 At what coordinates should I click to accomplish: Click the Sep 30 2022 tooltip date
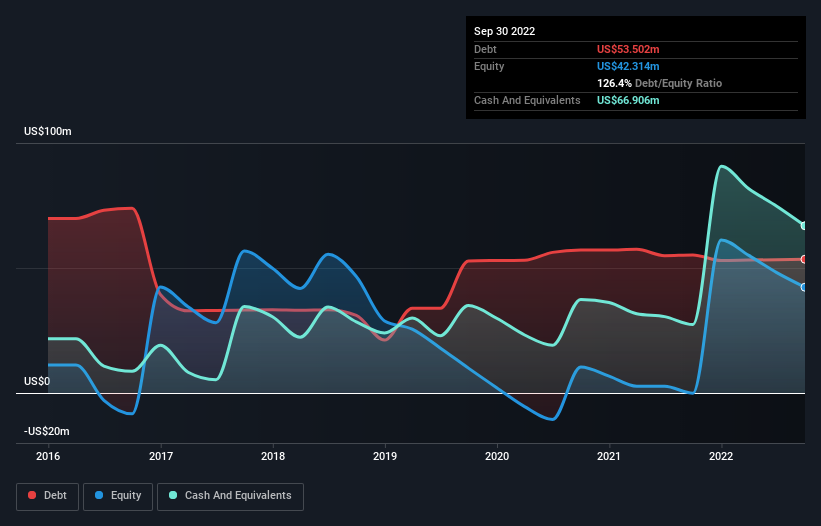(504, 31)
